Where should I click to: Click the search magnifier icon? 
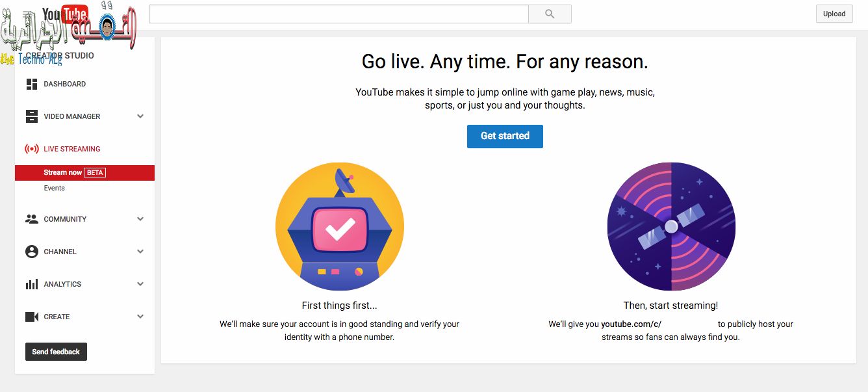pos(549,13)
